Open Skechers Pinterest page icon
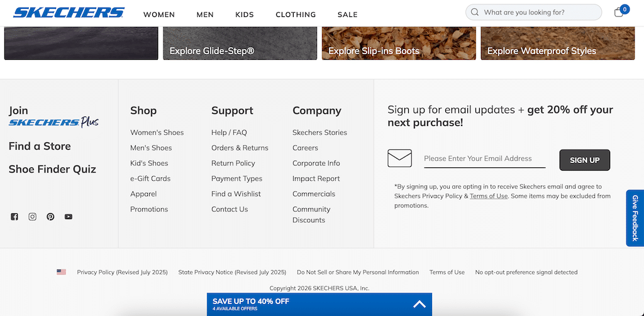This screenshot has width=644, height=316. tap(50, 217)
